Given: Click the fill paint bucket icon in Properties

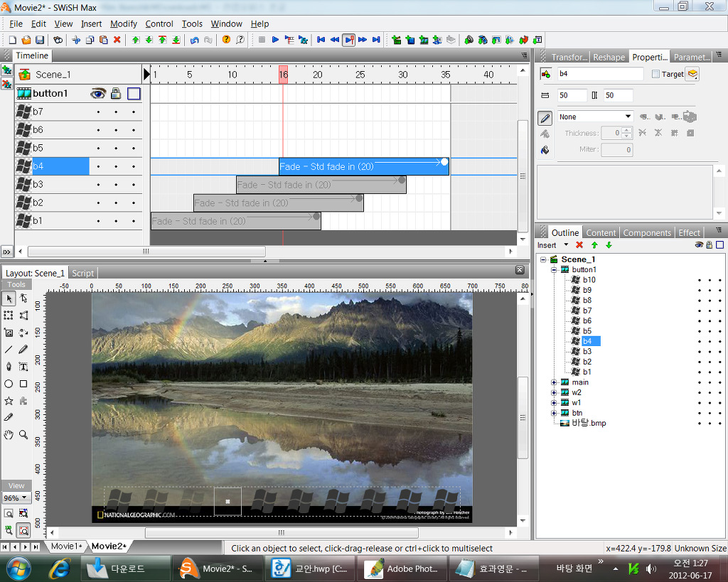Looking at the screenshot, I should click(545, 151).
